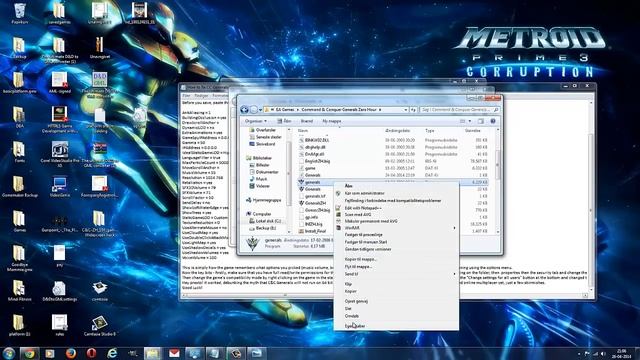Choose Scan med AVG in context menu
The width and height of the screenshot is (640, 360).
point(396,214)
